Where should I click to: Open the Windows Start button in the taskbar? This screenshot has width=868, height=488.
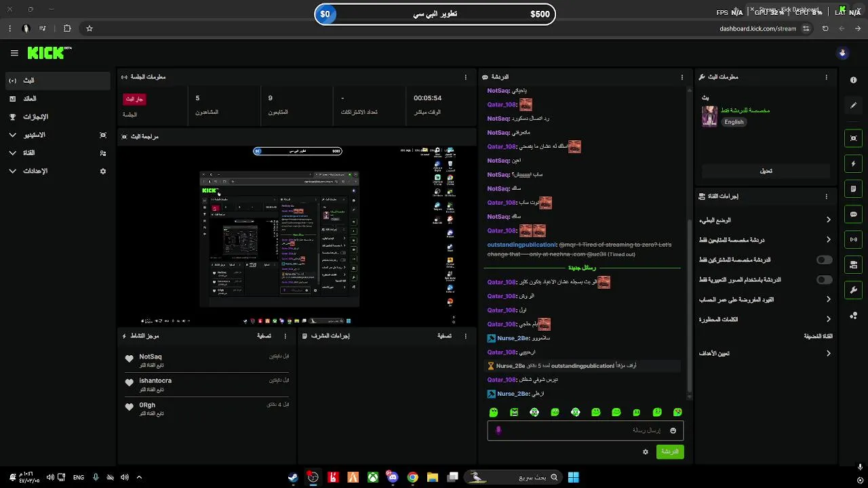point(574,477)
